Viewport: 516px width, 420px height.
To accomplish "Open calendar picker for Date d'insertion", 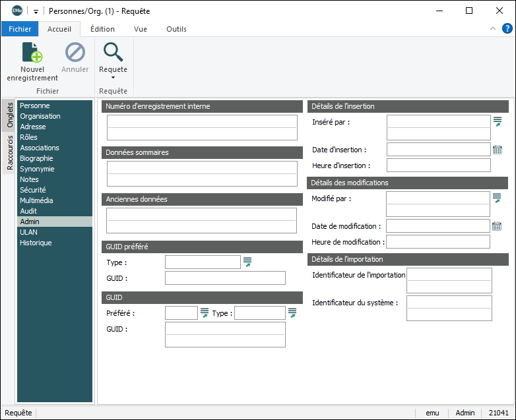I will tap(498, 150).
